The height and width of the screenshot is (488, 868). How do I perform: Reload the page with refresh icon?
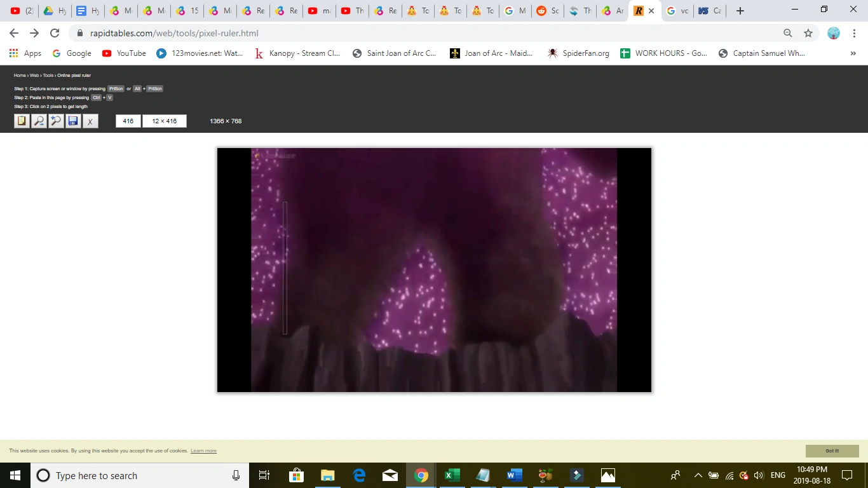pos(55,33)
